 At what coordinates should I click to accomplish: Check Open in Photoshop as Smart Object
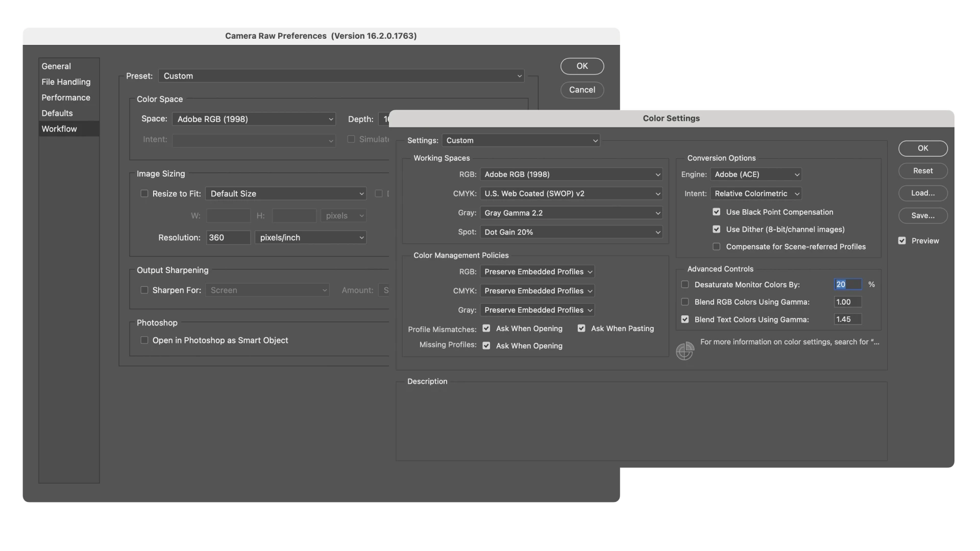click(144, 340)
